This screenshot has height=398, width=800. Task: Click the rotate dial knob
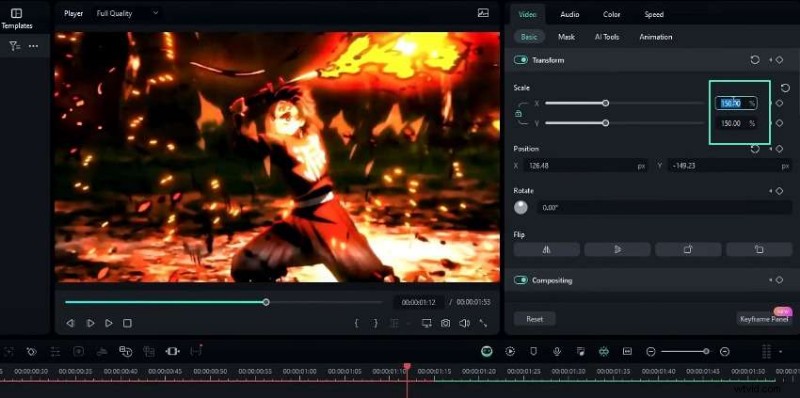521,207
